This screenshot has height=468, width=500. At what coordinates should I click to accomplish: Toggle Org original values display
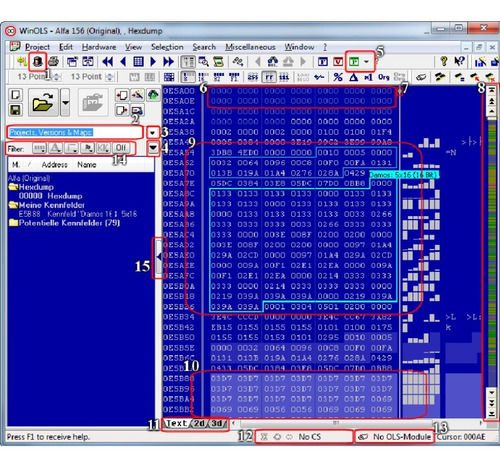coord(384,77)
